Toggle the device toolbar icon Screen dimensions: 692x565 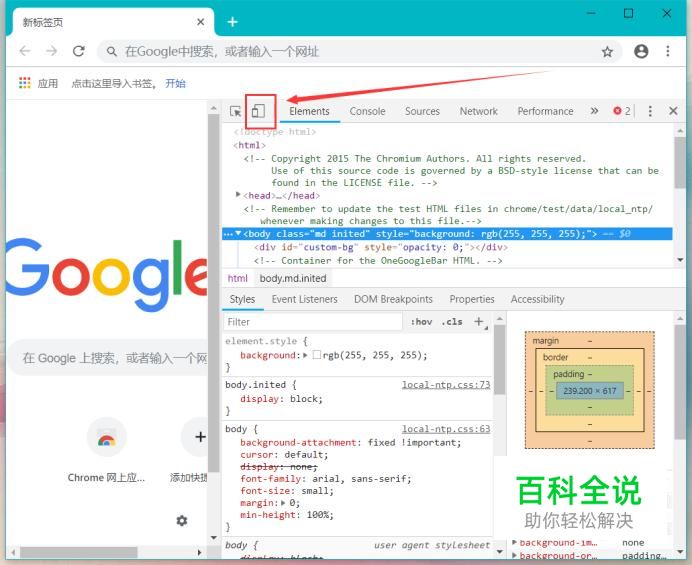coord(258,111)
